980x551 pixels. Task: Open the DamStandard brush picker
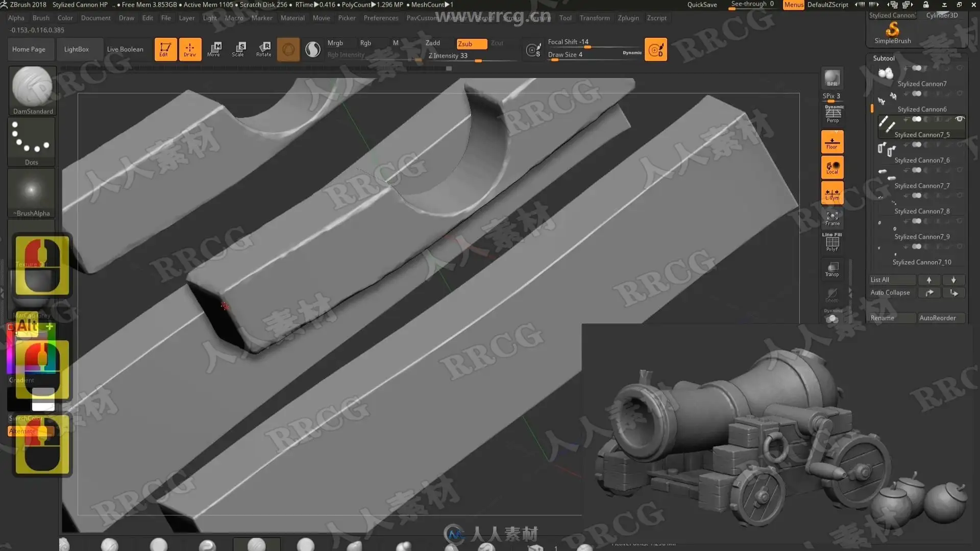pos(32,91)
